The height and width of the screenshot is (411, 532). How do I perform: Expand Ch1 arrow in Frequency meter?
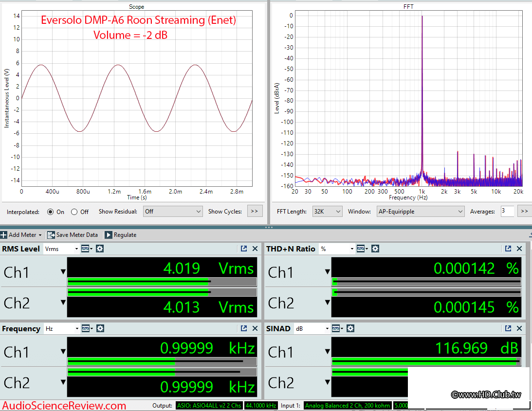click(x=63, y=351)
